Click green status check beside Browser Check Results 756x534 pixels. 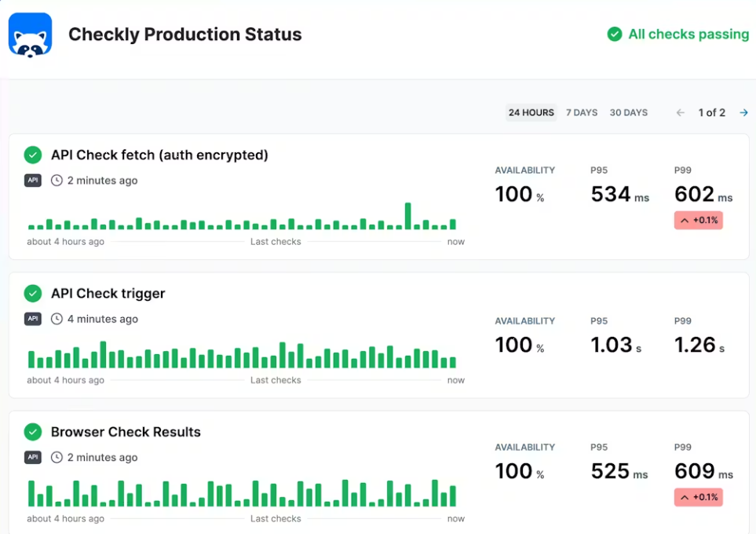tap(33, 432)
